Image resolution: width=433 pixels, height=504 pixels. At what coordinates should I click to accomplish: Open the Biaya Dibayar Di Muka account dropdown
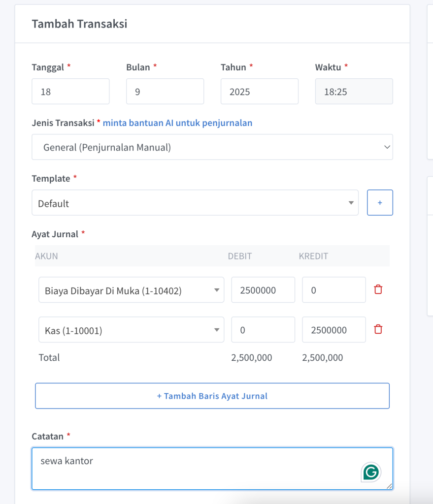(x=131, y=290)
